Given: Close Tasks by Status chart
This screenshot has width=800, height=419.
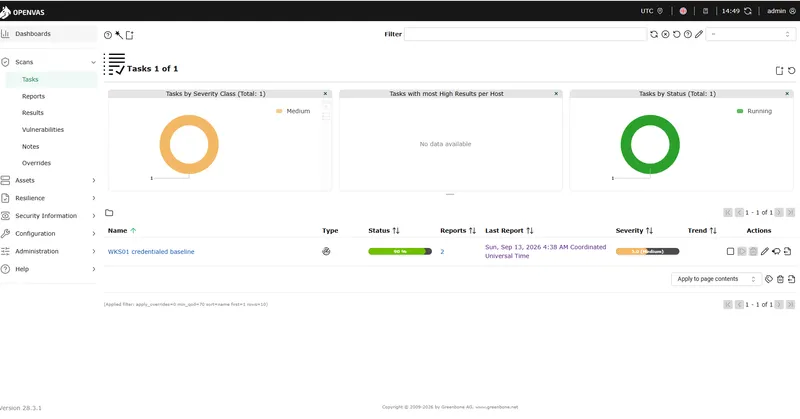Looking at the screenshot, I should [787, 93].
